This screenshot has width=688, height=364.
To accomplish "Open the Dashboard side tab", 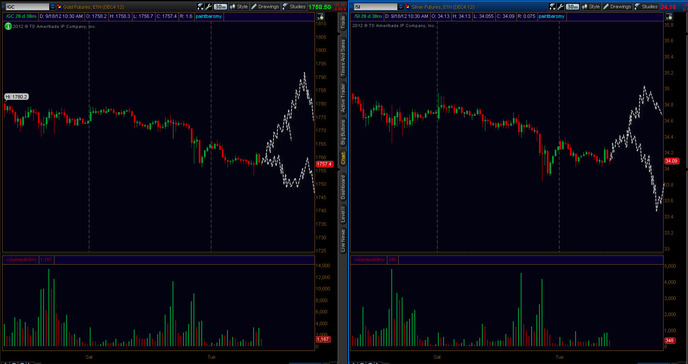I will [x=343, y=187].
